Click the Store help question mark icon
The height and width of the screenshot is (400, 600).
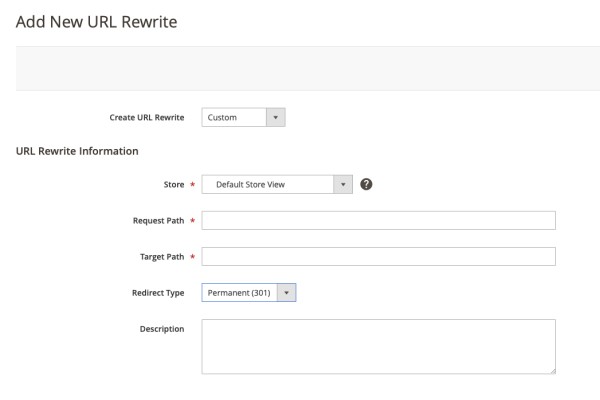(366, 184)
